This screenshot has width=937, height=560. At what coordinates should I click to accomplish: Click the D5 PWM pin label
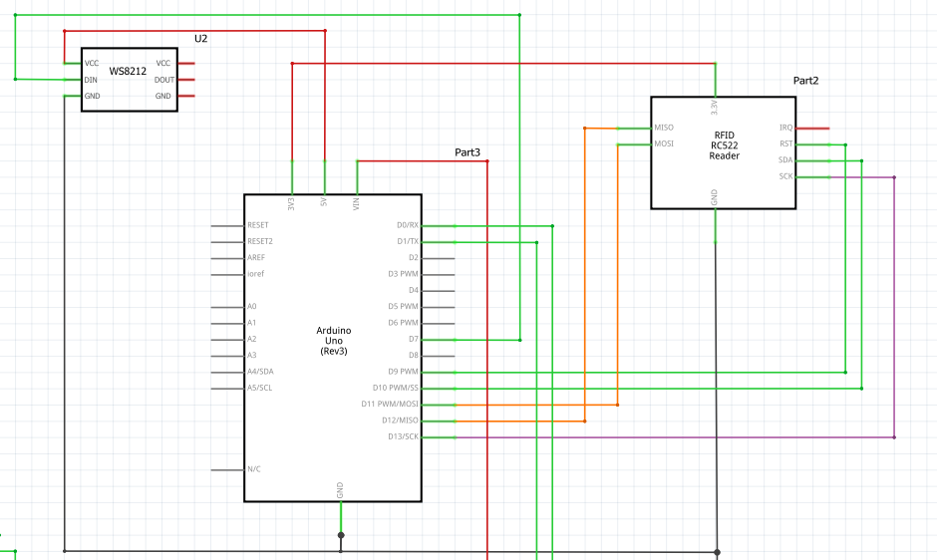tap(404, 307)
